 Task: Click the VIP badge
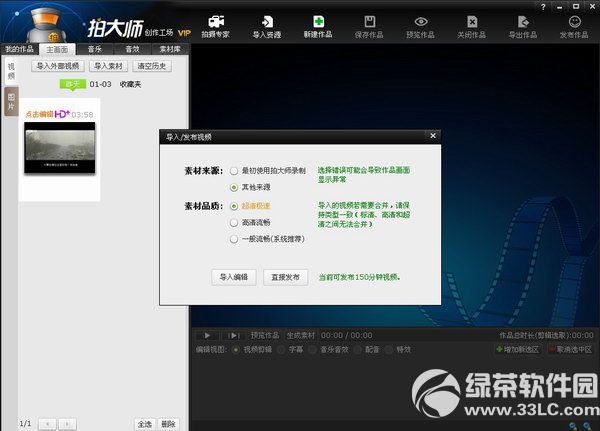point(184,33)
